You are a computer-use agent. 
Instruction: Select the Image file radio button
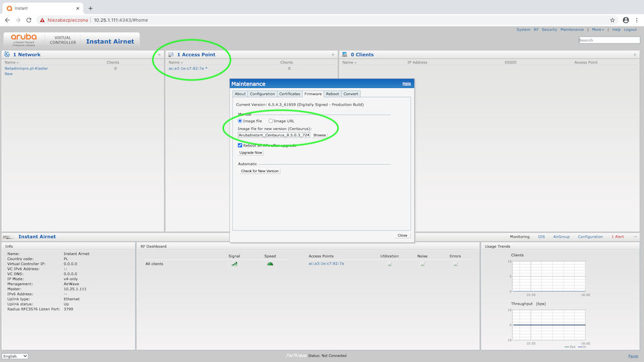240,121
